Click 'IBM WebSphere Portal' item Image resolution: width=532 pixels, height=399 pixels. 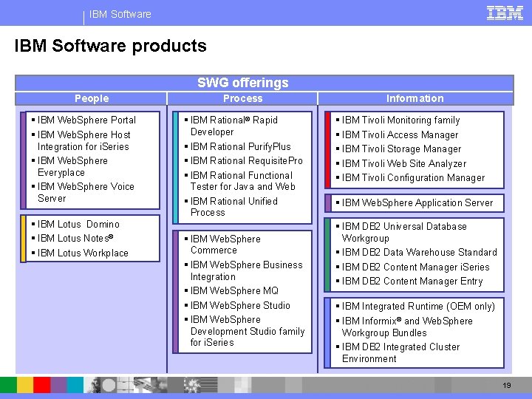[x=86, y=120]
